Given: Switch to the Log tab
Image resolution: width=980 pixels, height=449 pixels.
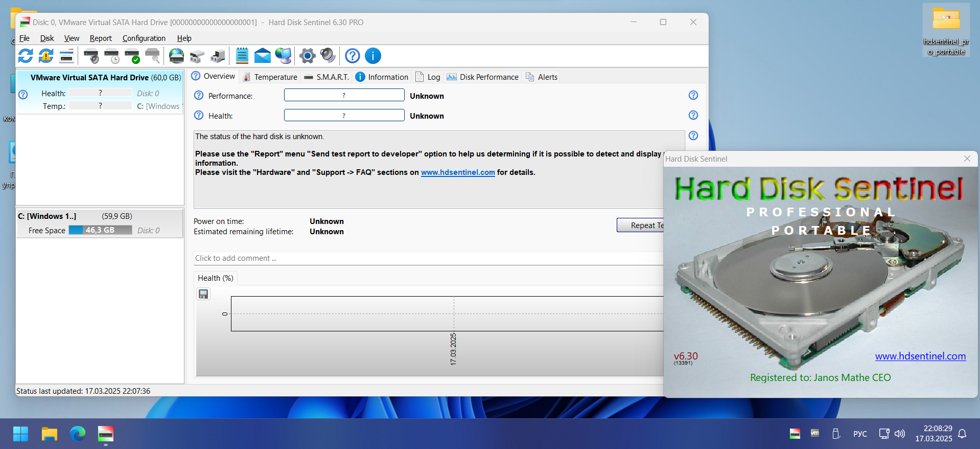Looking at the screenshot, I should pyautogui.click(x=428, y=77).
